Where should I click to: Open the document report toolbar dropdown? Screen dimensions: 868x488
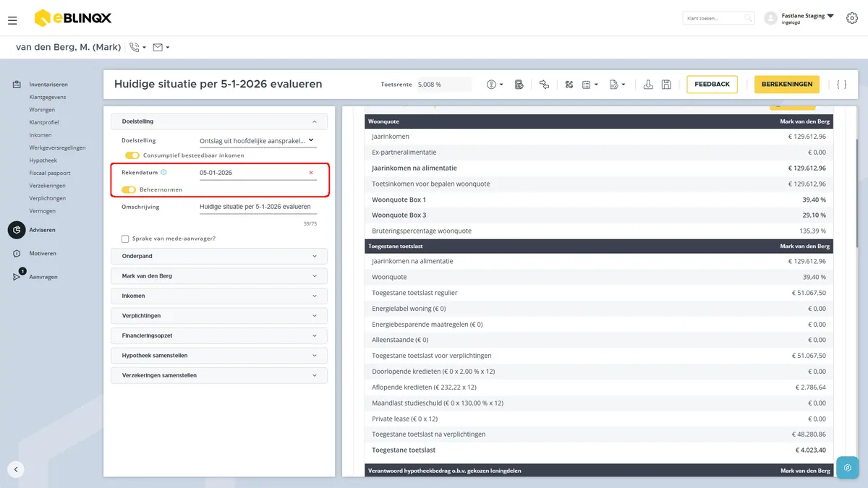617,85
